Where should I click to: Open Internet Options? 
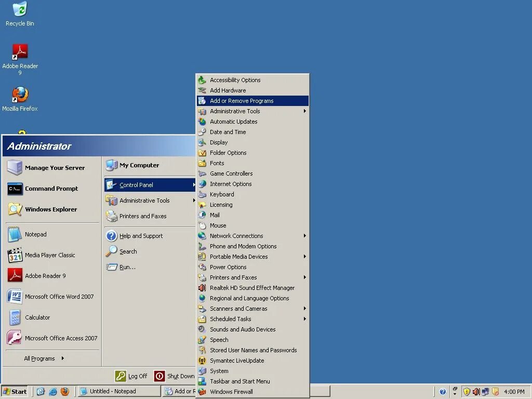click(x=253, y=184)
